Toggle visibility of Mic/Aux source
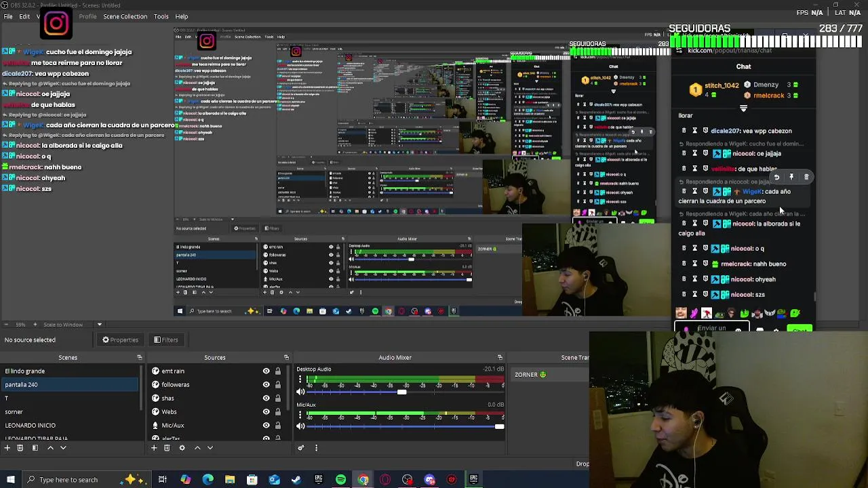 point(266,426)
